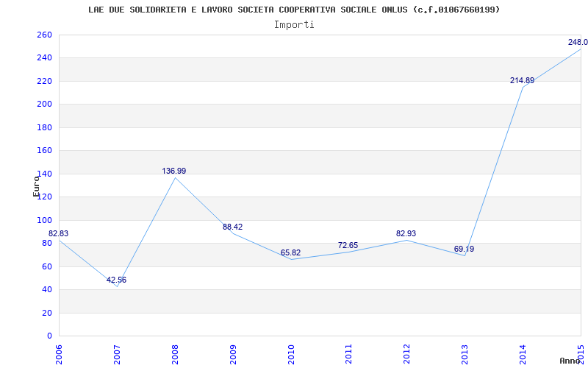Click the 2012 year tick on the x-axis

(406, 353)
